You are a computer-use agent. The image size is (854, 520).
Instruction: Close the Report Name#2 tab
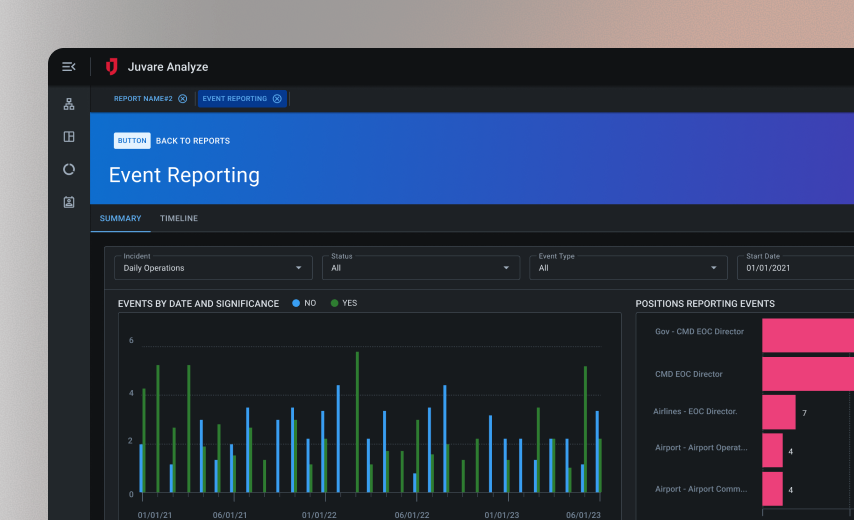click(182, 99)
